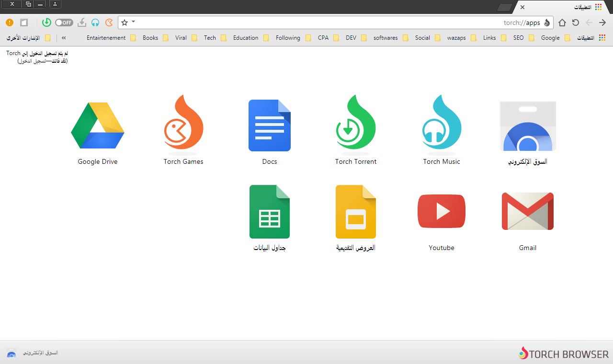This screenshot has height=364, width=613.
Task: Open the Docs app icon
Action: tap(270, 125)
